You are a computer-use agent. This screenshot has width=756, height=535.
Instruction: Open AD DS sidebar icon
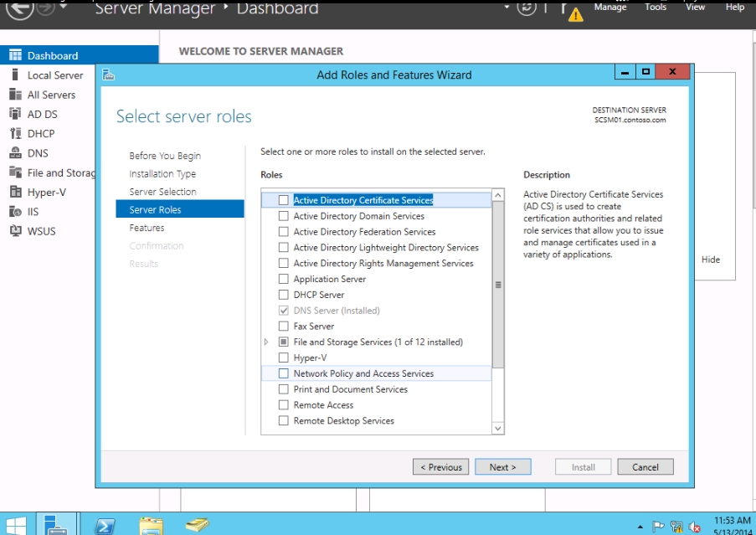(14, 114)
